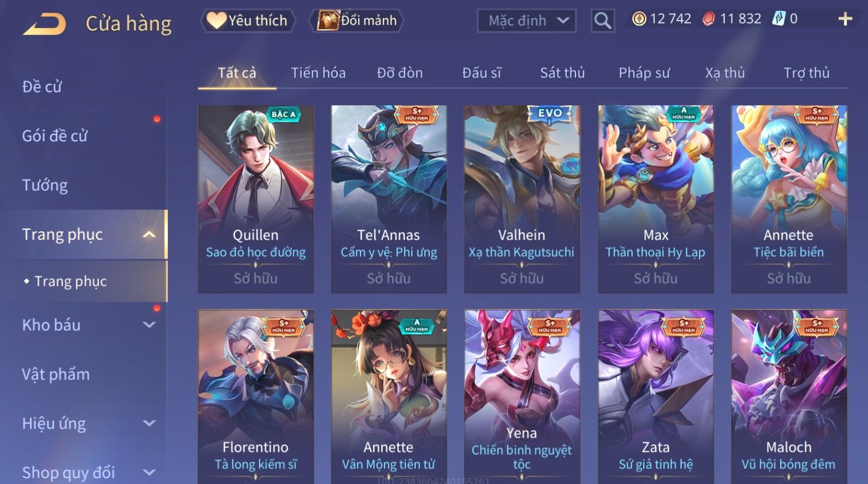The width and height of the screenshot is (868, 484).
Task: Select the Valhein Xạ thần Kagutsuchi skin
Action: click(x=522, y=199)
